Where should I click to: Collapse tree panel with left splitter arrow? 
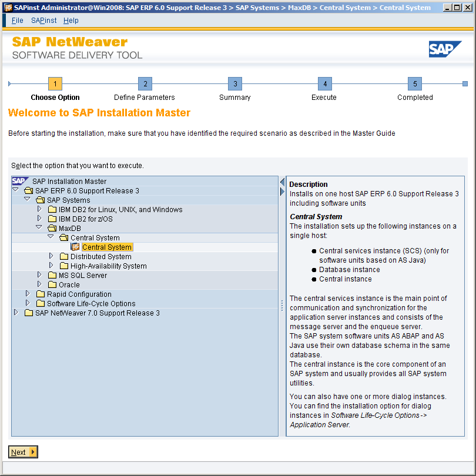(282, 182)
